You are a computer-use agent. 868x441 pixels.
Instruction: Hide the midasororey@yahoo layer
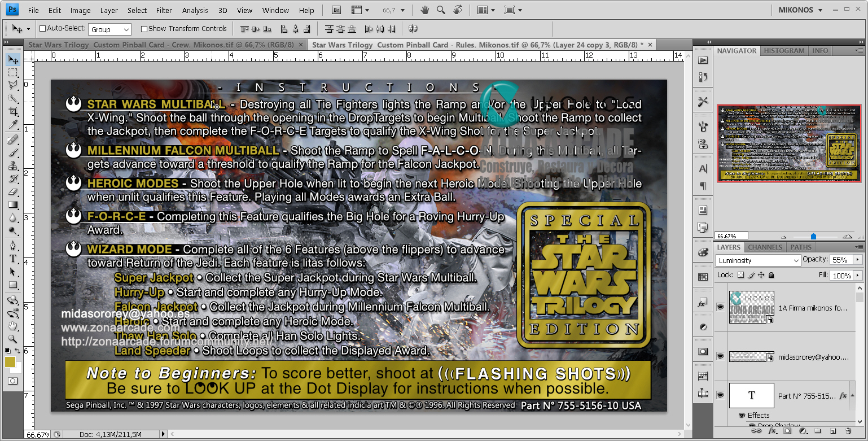point(720,356)
